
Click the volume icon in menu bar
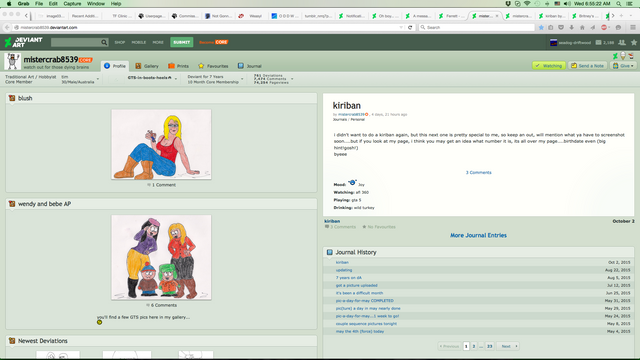click(567, 4)
